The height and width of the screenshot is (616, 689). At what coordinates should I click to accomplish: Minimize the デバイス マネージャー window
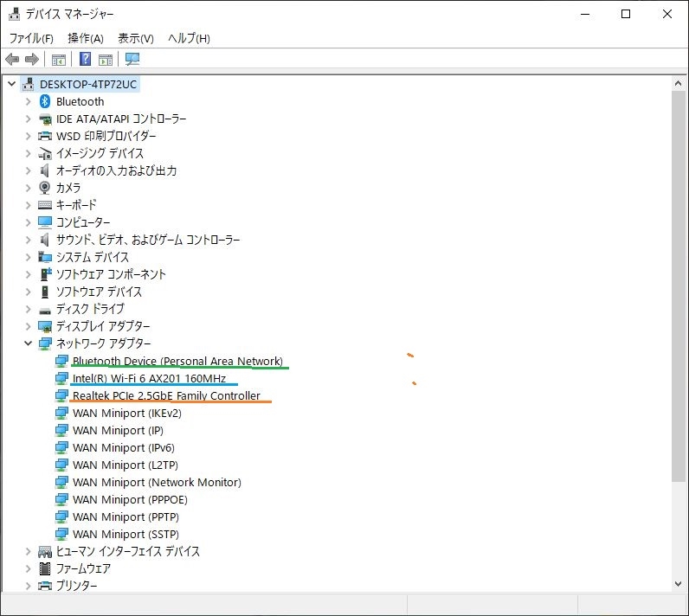coord(585,14)
